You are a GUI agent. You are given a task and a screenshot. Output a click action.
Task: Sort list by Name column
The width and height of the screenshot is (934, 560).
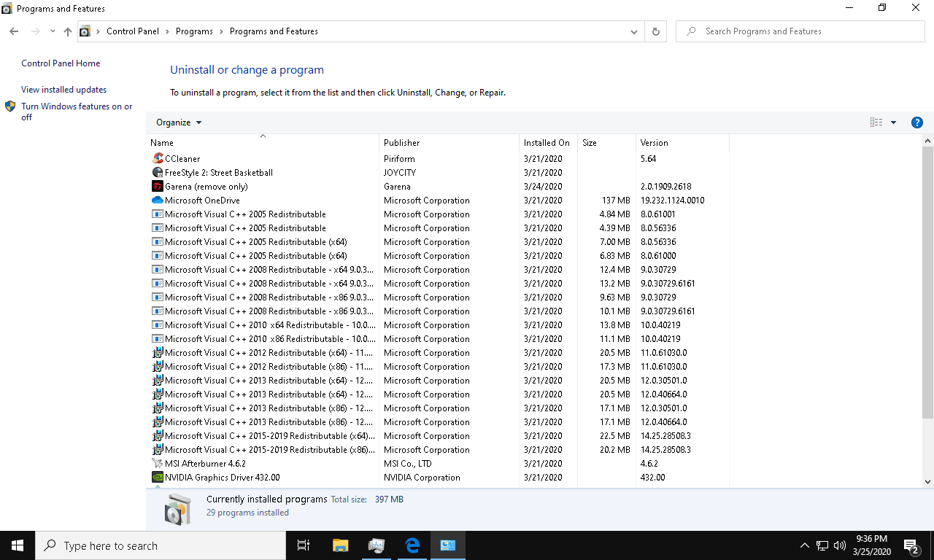click(263, 143)
